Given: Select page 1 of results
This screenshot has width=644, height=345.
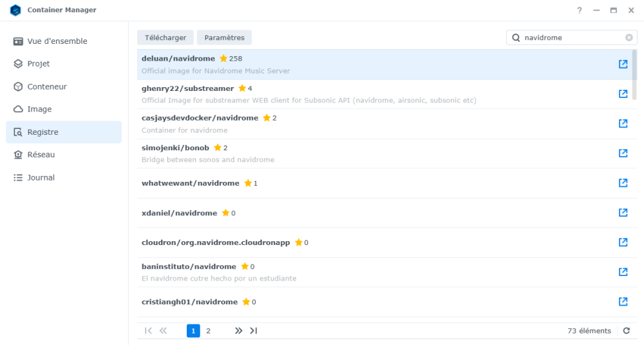Looking at the screenshot, I should click(x=193, y=331).
